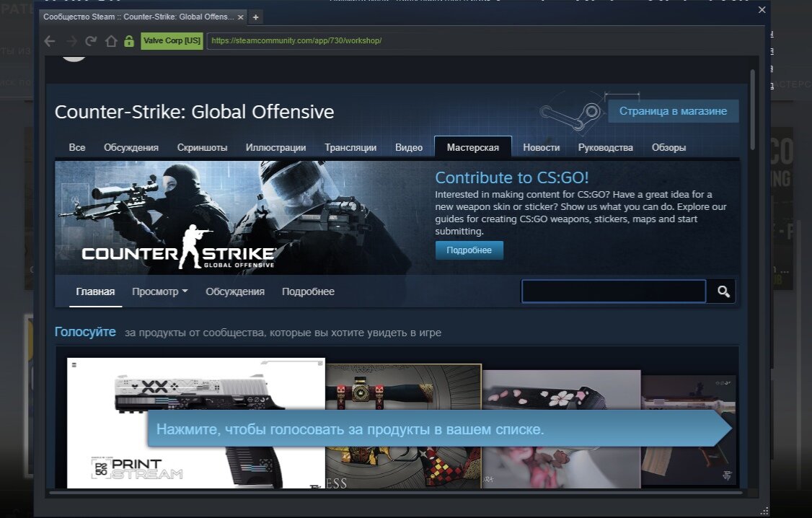Switch to the Все tab
This screenshot has width=812, height=518.
click(77, 148)
